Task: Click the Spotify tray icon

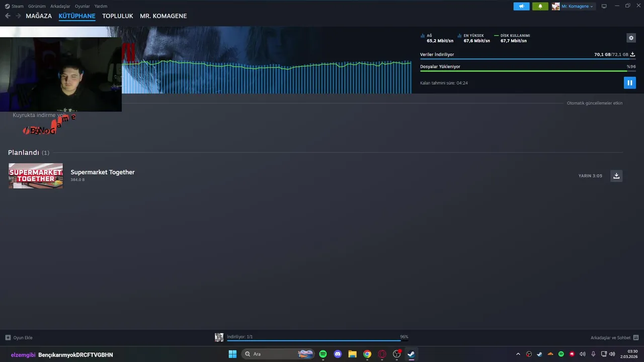Action: click(561, 354)
